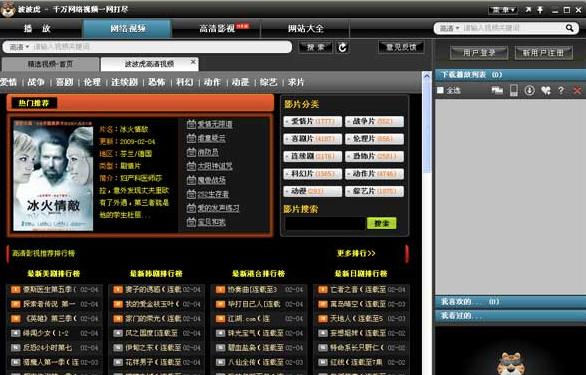The height and width of the screenshot is (375, 586).
Task: Click the 动作片 category button
Action: [374, 174]
